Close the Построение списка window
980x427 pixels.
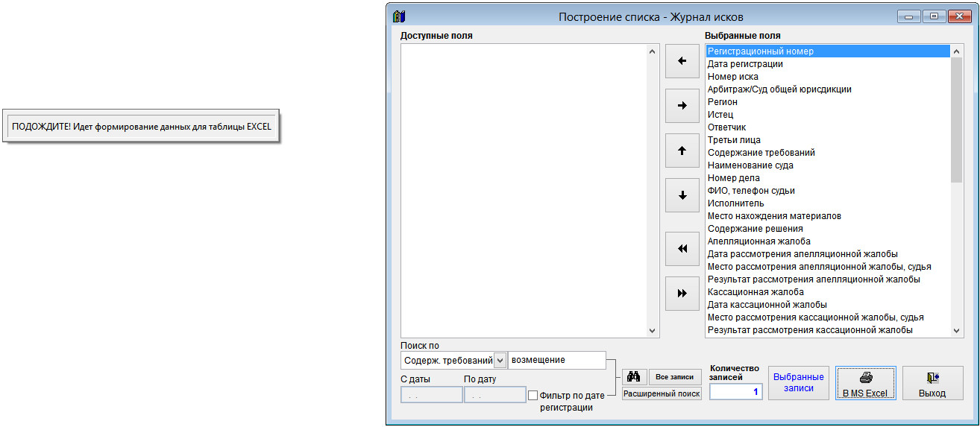click(x=960, y=16)
